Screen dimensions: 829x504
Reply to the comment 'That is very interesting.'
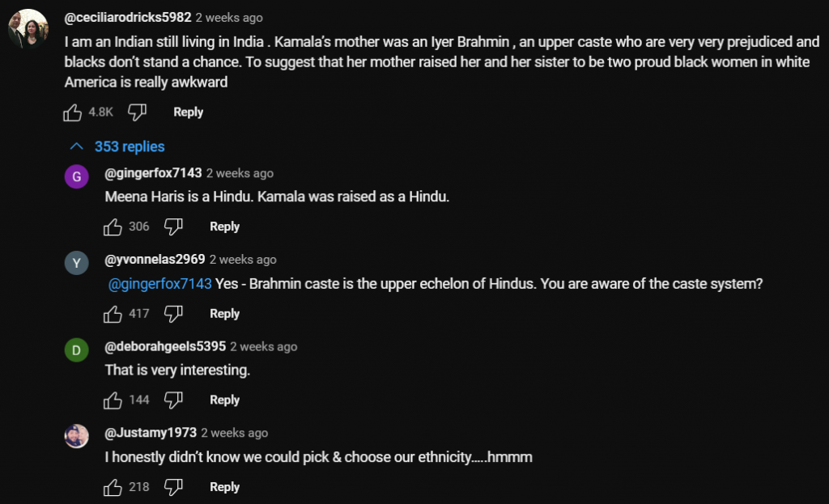pyautogui.click(x=224, y=400)
